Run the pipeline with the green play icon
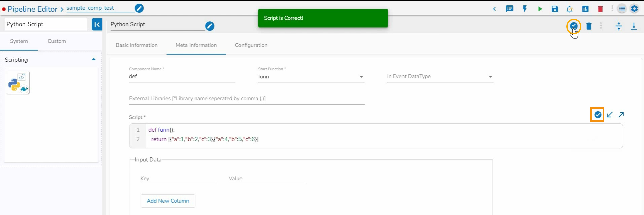 540,9
